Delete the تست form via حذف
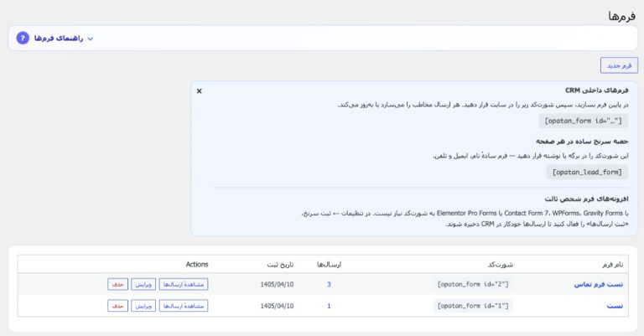The height and width of the screenshot is (336, 644). pyautogui.click(x=118, y=306)
